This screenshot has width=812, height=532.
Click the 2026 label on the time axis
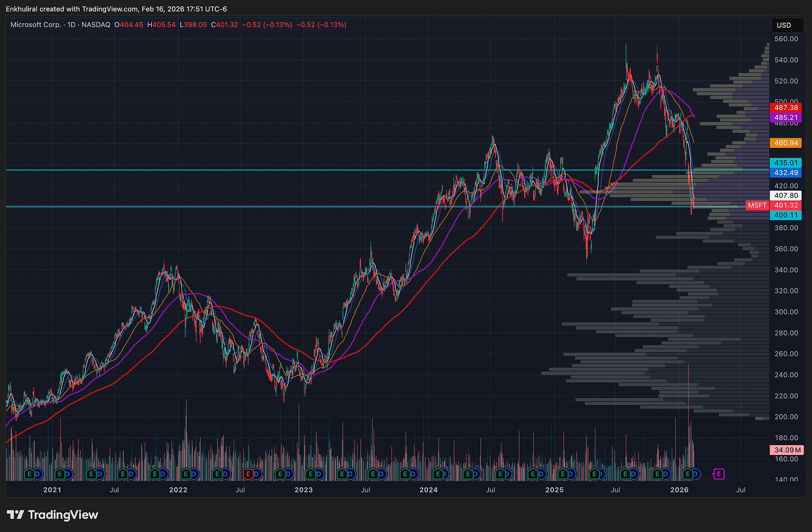coord(679,490)
